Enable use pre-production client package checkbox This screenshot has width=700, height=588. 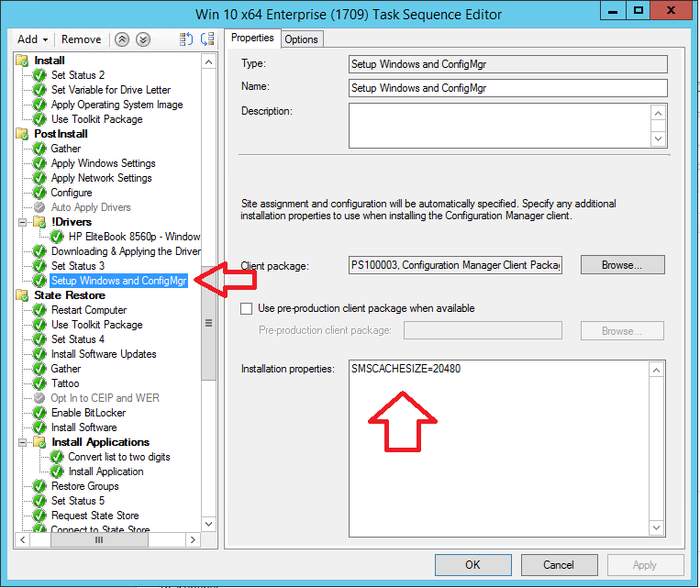coord(246,308)
